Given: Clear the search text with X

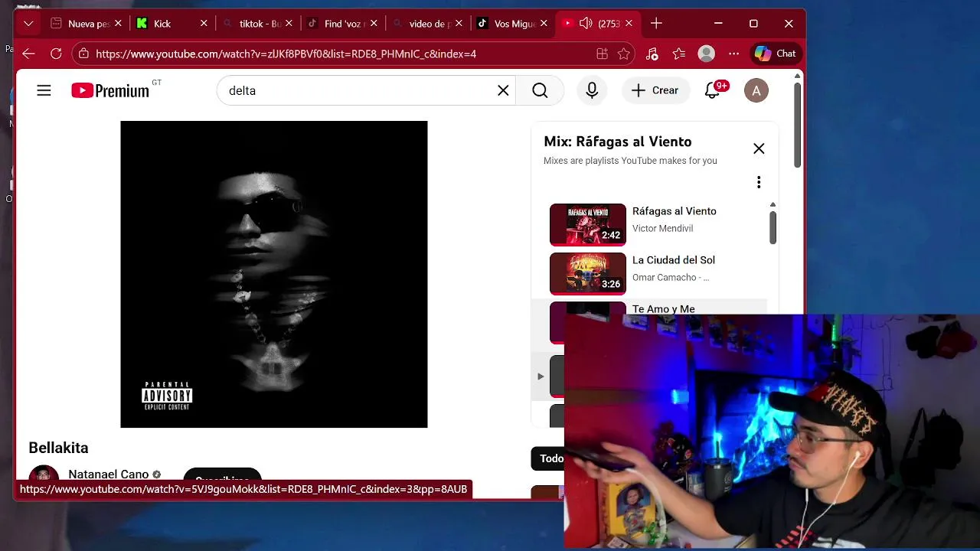Looking at the screenshot, I should tap(503, 90).
